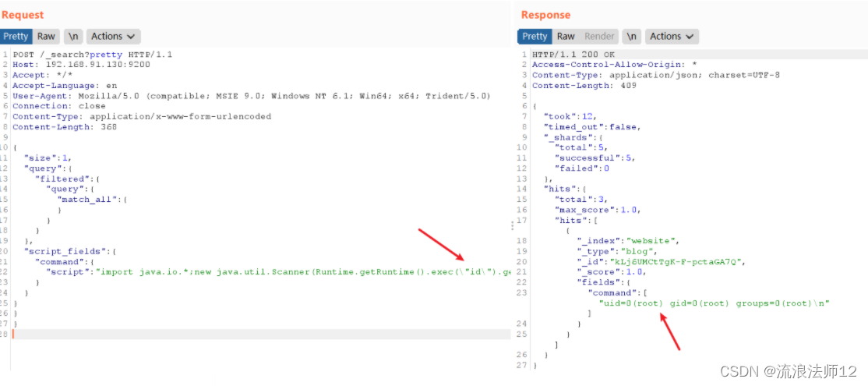The height and width of the screenshot is (386, 868).
Task: Click the Content-Length: 368 header
Action: 65,127
